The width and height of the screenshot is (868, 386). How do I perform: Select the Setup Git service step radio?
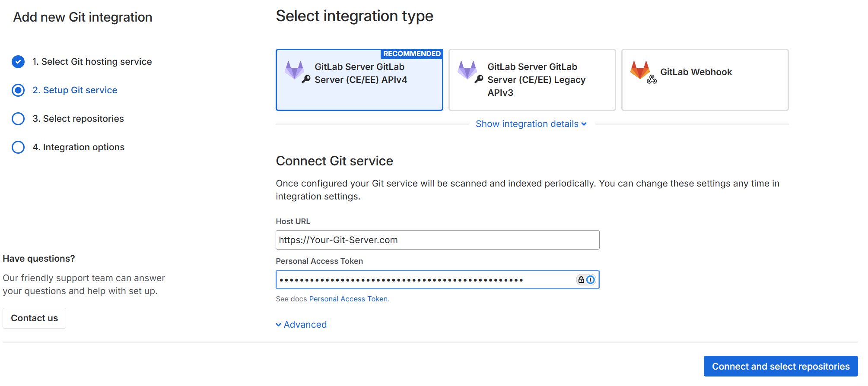coord(18,90)
